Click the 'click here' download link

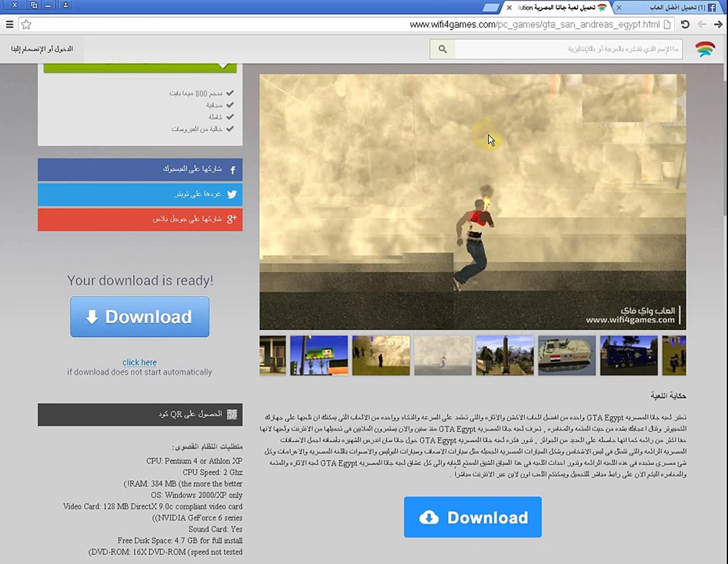click(x=139, y=362)
